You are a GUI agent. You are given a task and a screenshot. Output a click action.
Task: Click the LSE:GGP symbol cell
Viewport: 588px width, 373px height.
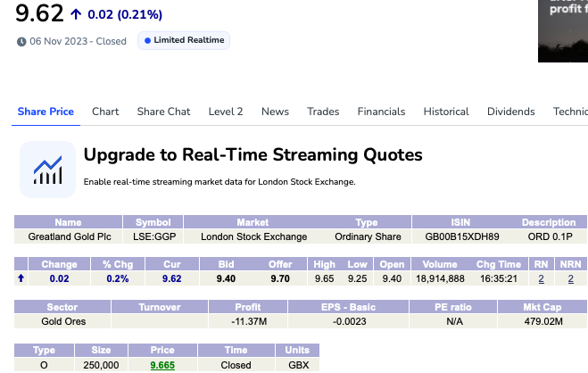click(154, 237)
